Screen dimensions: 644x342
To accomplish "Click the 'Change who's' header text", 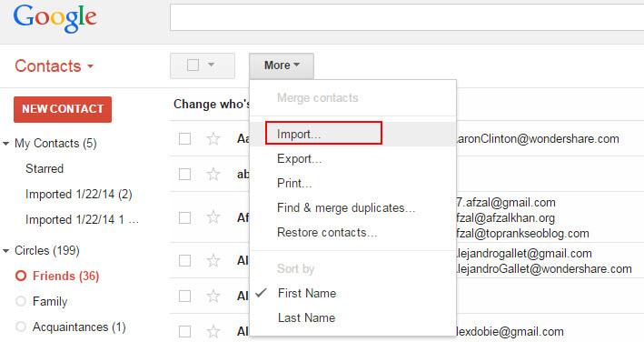I will pyautogui.click(x=212, y=104).
